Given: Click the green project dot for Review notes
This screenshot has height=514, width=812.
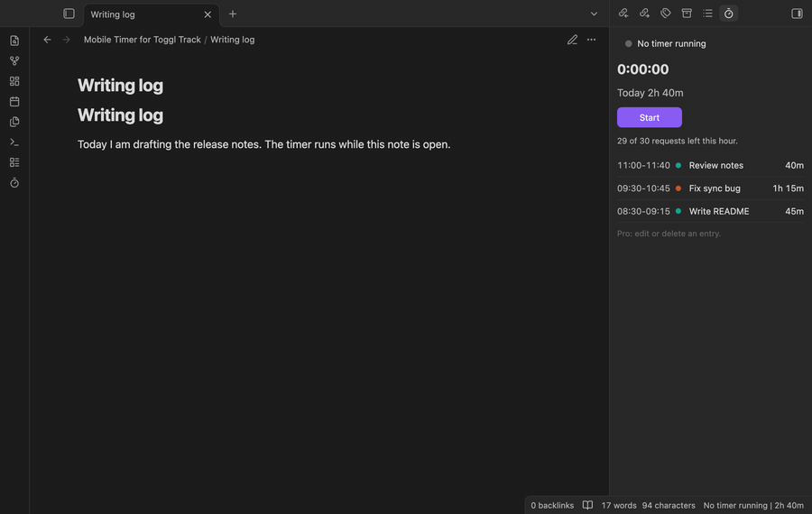Looking at the screenshot, I should pos(678,165).
